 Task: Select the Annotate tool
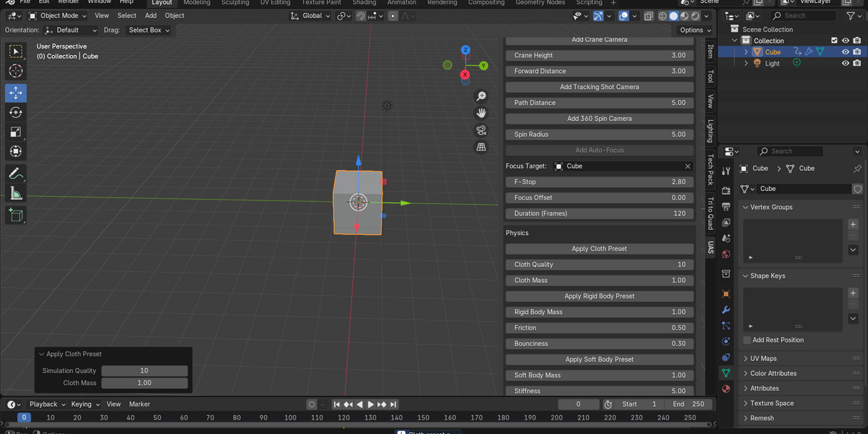click(16, 174)
